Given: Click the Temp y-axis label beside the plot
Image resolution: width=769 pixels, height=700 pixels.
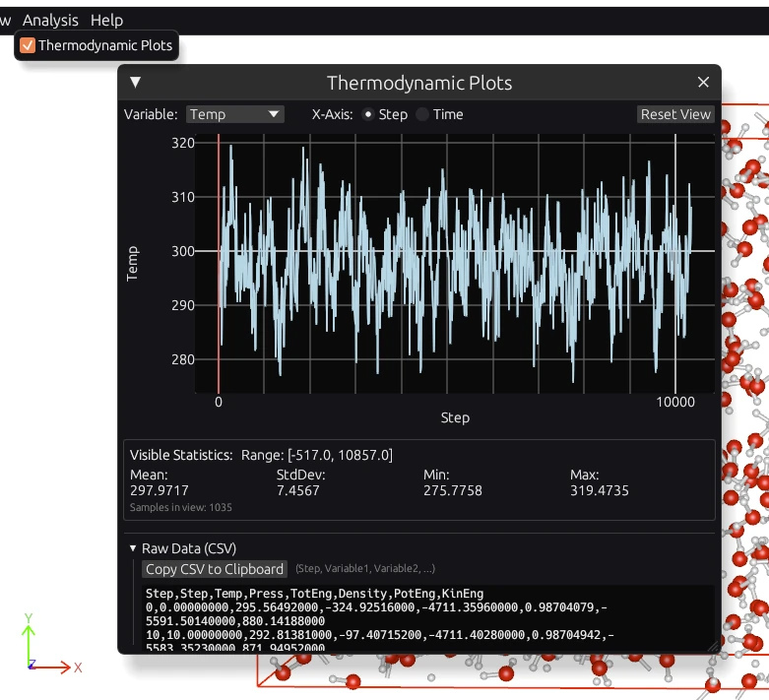Looking at the screenshot, I should 133,263.
